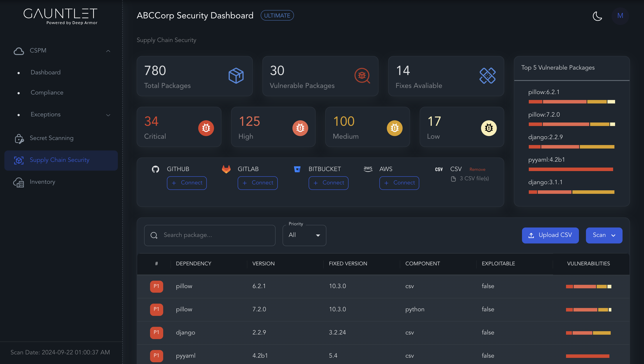Open the Priority filter dropdown
Image resolution: width=644 pixels, height=364 pixels.
click(x=304, y=235)
